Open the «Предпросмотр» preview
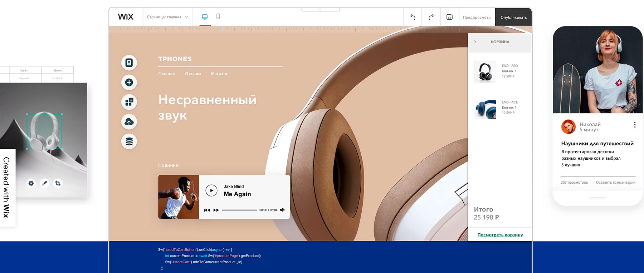This screenshot has width=644, height=273. coord(477,17)
